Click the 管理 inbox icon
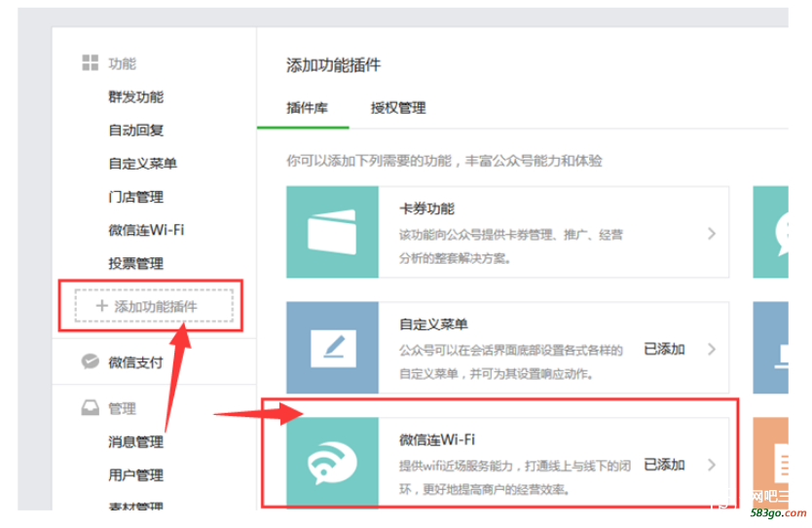Image resolution: width=812 pixels, height=528 pixels. coord(91,408)
